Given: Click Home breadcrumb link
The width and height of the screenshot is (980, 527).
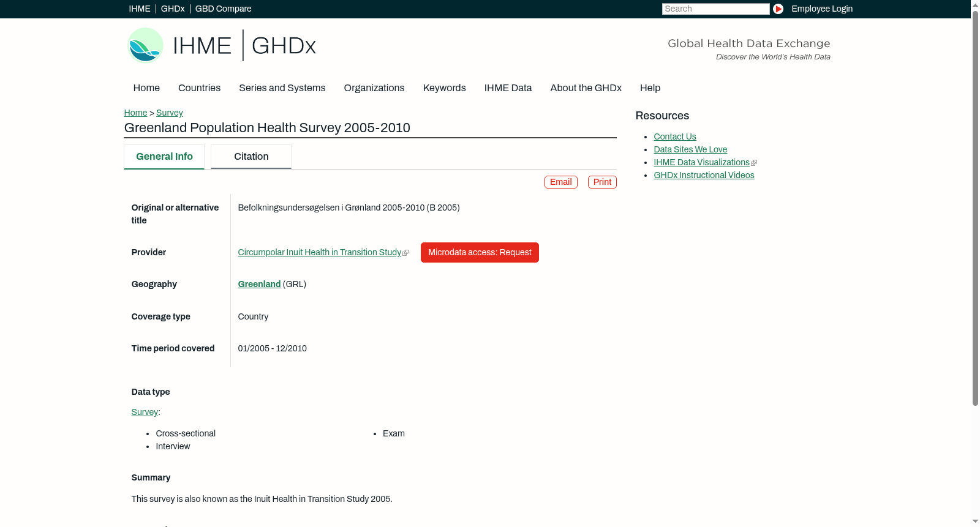Looking at the screenshot, I should [x=135, y=113].
